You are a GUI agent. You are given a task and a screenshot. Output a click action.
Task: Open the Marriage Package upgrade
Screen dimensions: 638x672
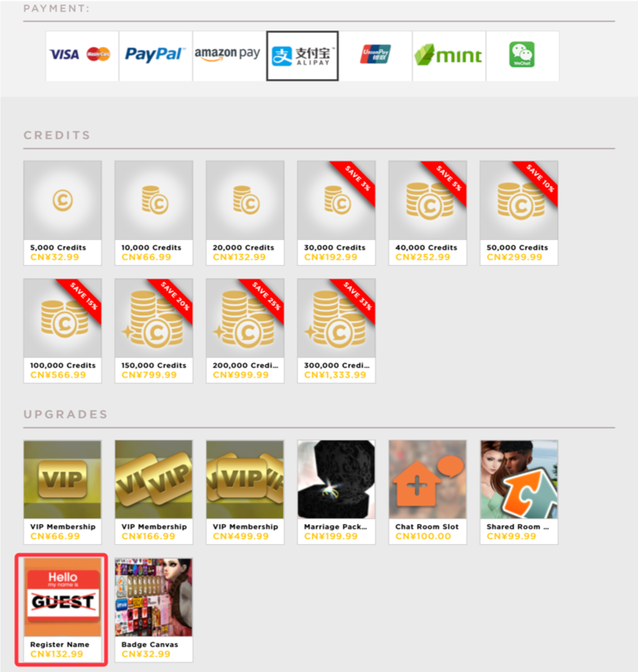336,492
